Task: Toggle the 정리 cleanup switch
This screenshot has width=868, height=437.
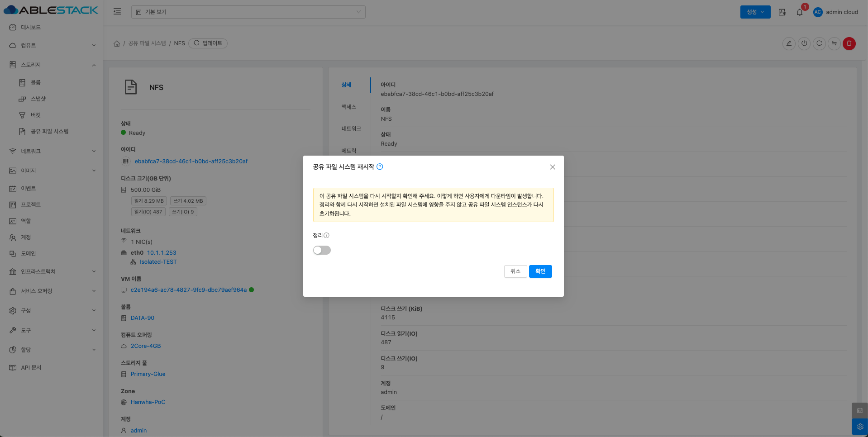Action: [322, 250]
